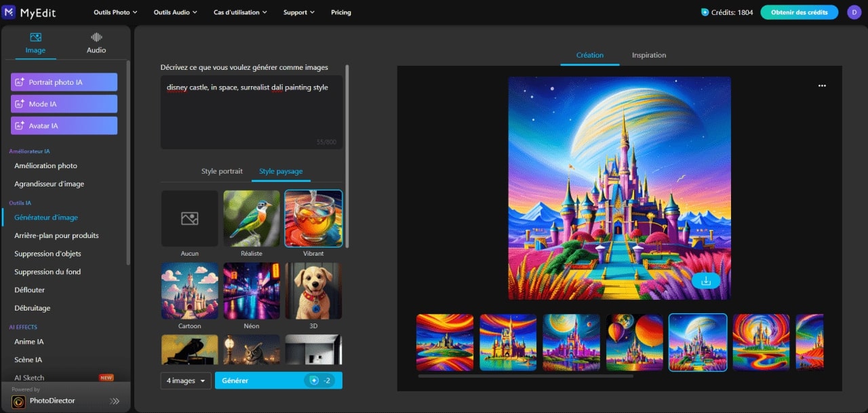Switch to the Inspiration tab
Screen dimensions: 868x413
(x=648, y=55)
